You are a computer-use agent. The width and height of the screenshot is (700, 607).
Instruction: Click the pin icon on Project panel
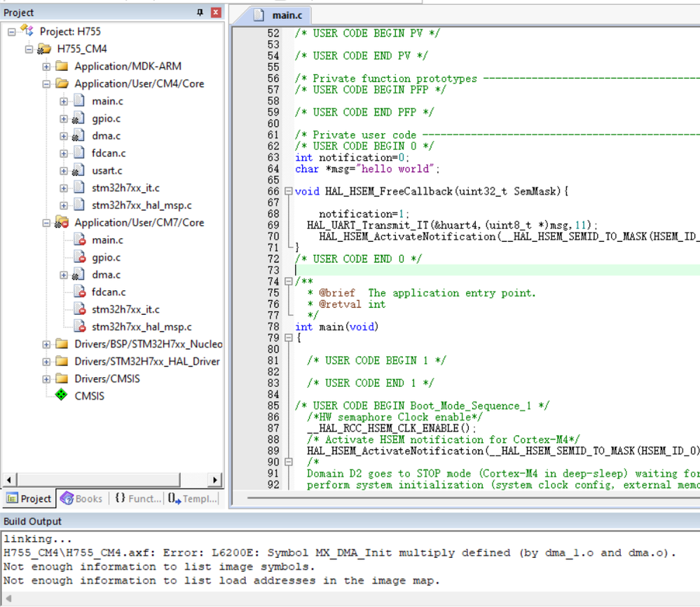[x=200, y=13]
